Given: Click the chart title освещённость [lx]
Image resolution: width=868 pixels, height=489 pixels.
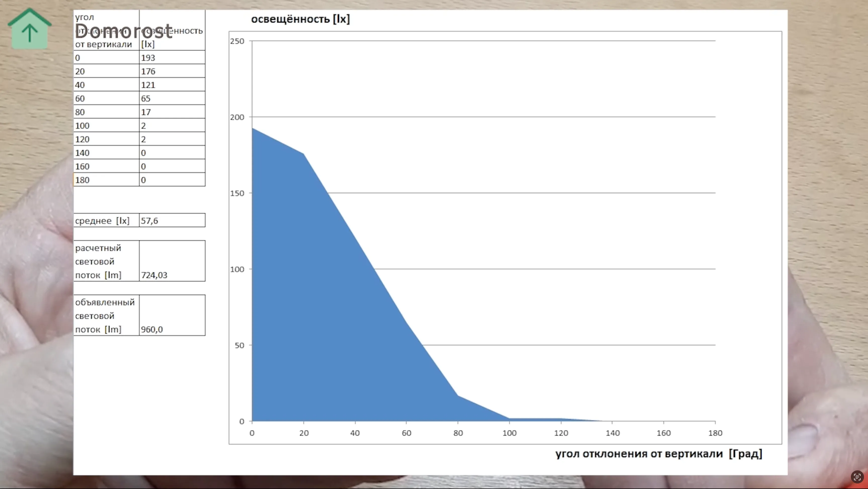Looking at the screenshot, I should (300, 19).
